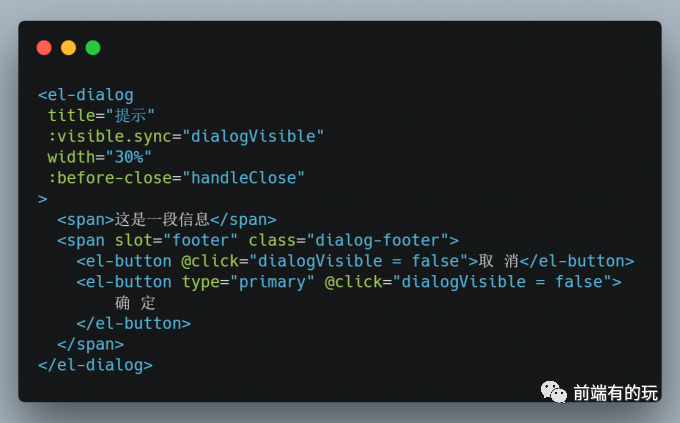
Task: Click the red close dot
Action: (44, 48)
